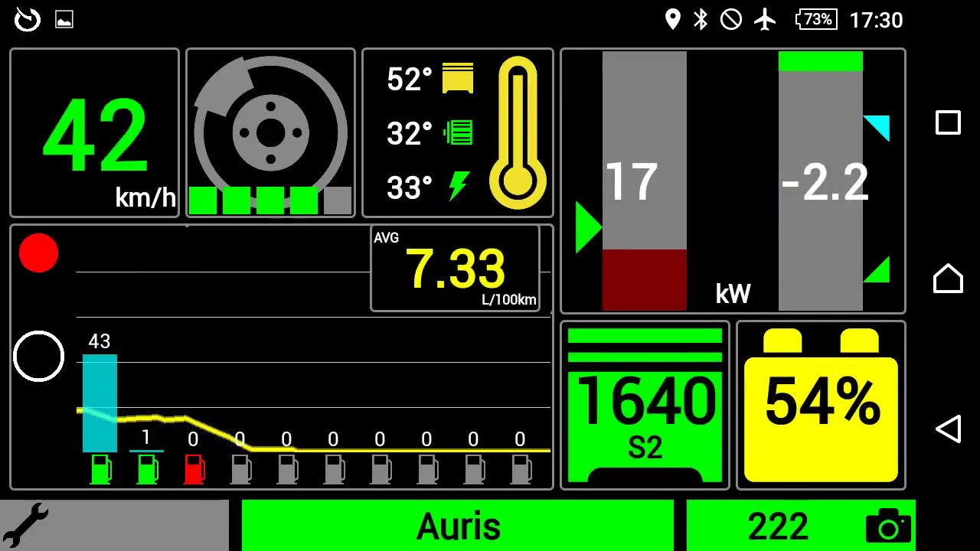Screen dimensions: 980x551
Task: Tap the yellow engine temperature icon at 52°
Action: (x=458, y=79)
